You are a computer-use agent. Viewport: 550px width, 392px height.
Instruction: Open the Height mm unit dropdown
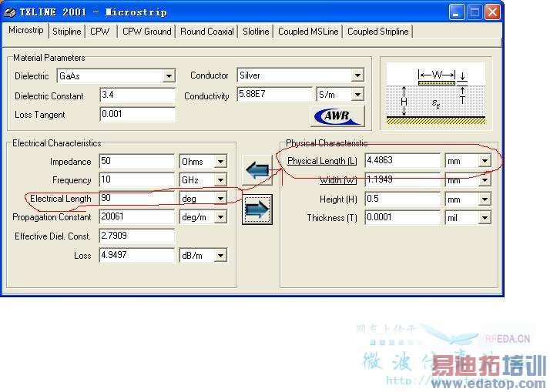click(485, 199)
